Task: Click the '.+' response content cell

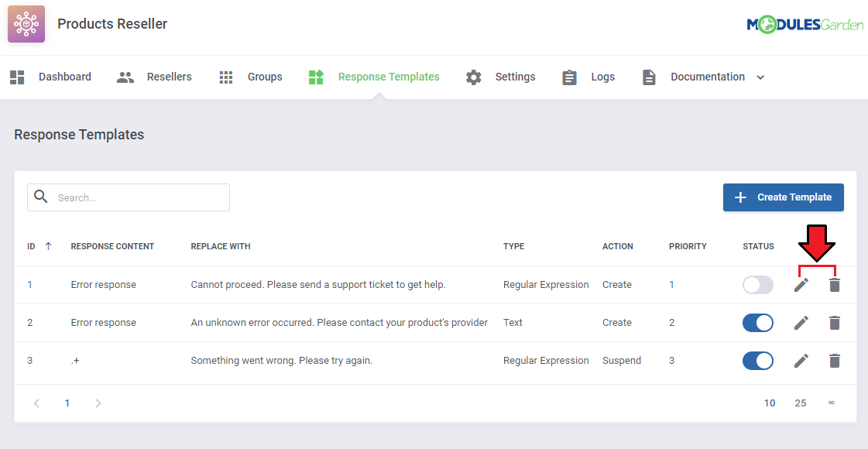Action: [75, 361]
